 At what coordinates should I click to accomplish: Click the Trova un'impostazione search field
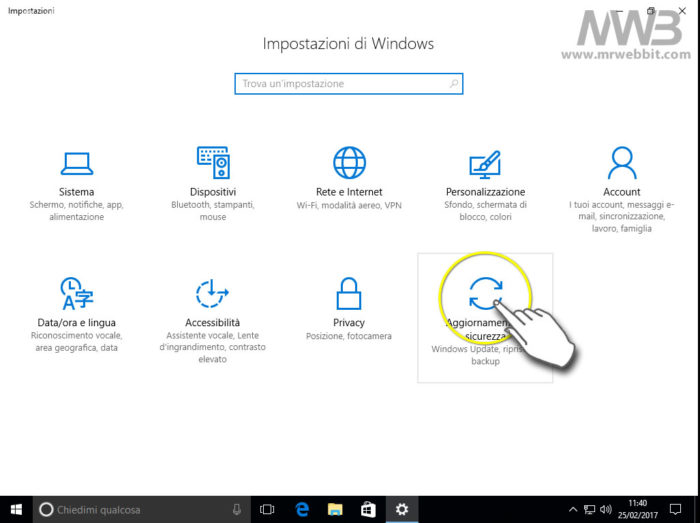tap(349, 84)
